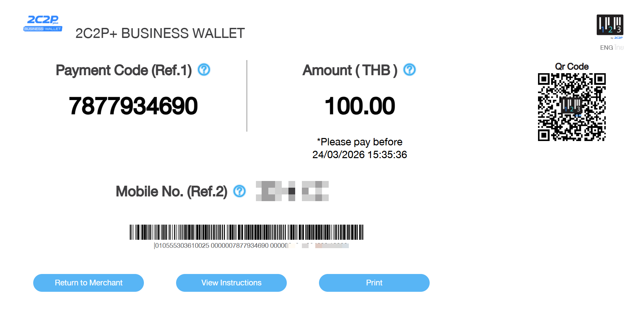Open View Instructions
Viewport: 644px width, 322px height.
(231, 283)
